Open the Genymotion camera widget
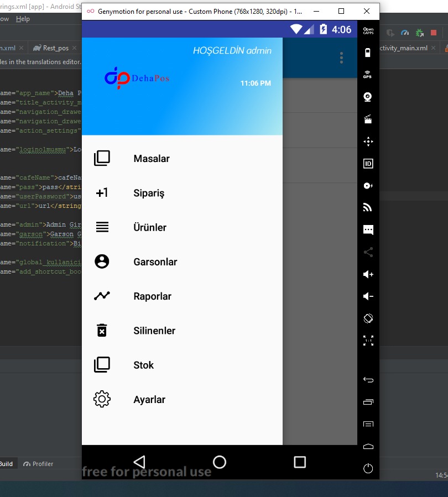The width and height of the screenshot is (448, 497). click(368, 97)
